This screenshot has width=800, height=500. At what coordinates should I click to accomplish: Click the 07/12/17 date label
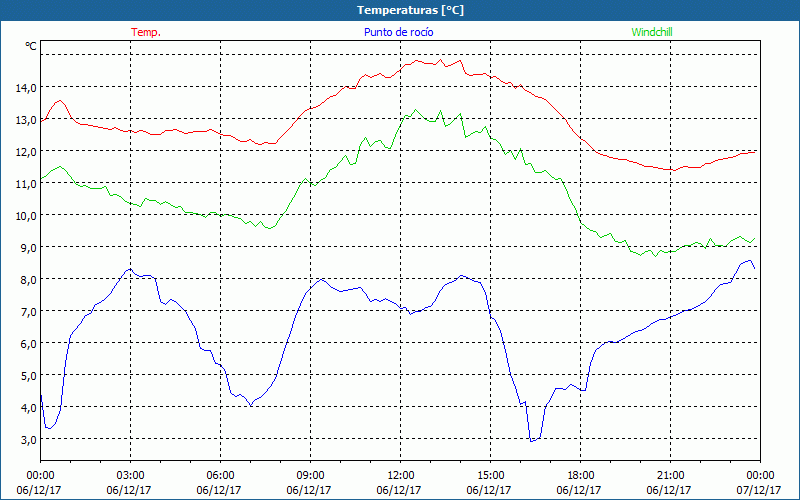pyautogui.click(x=759, y=490)
